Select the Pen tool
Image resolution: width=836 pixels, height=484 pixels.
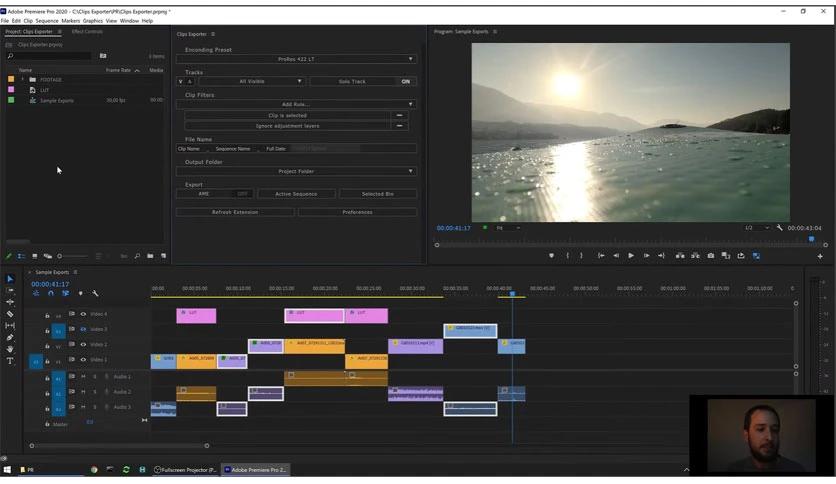click(x=10, y=337)
